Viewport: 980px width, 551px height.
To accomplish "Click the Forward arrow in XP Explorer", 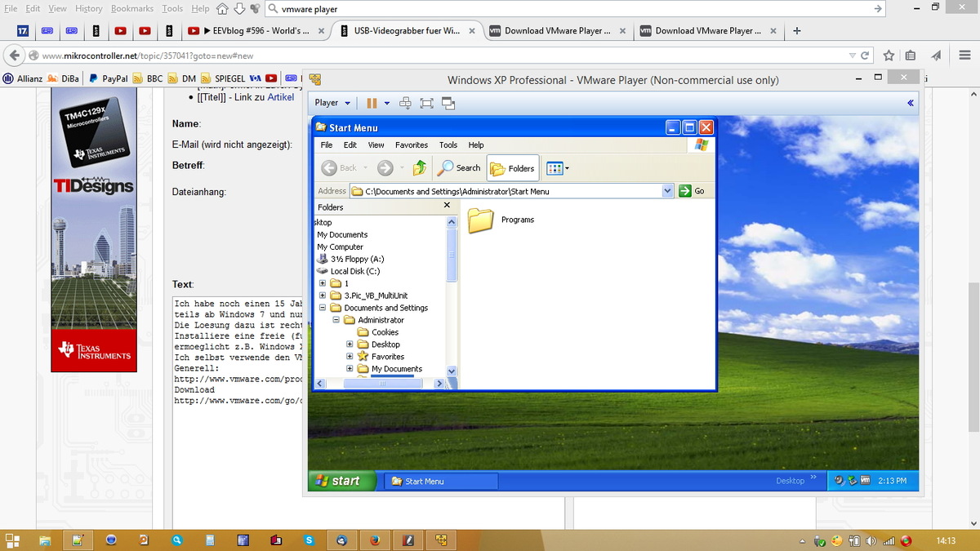I will 385,168.
